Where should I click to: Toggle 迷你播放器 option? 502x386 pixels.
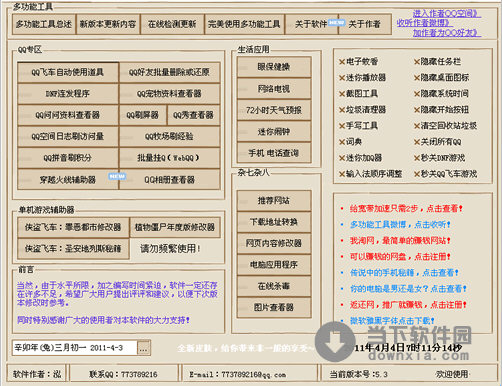tap(363, 78)
